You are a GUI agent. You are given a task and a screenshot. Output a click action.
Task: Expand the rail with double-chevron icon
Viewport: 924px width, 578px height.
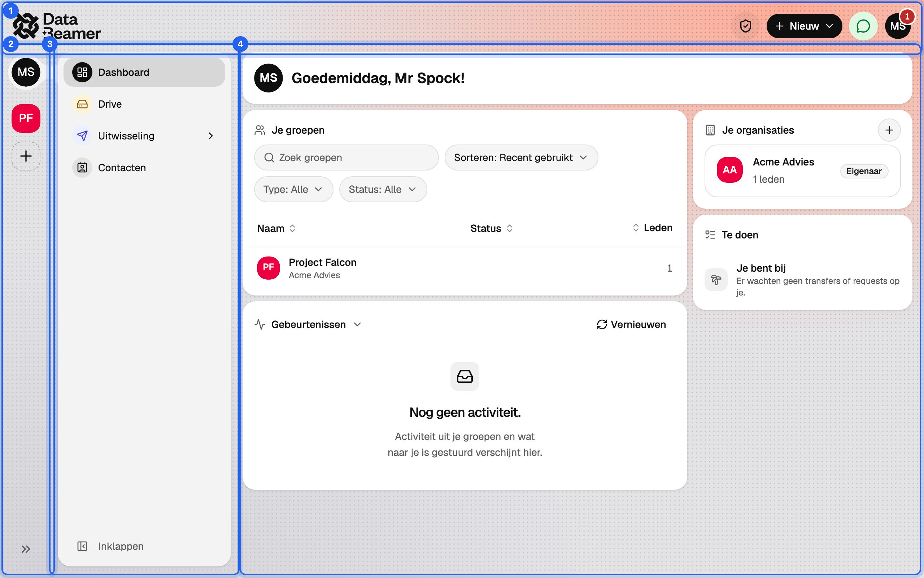26,549
